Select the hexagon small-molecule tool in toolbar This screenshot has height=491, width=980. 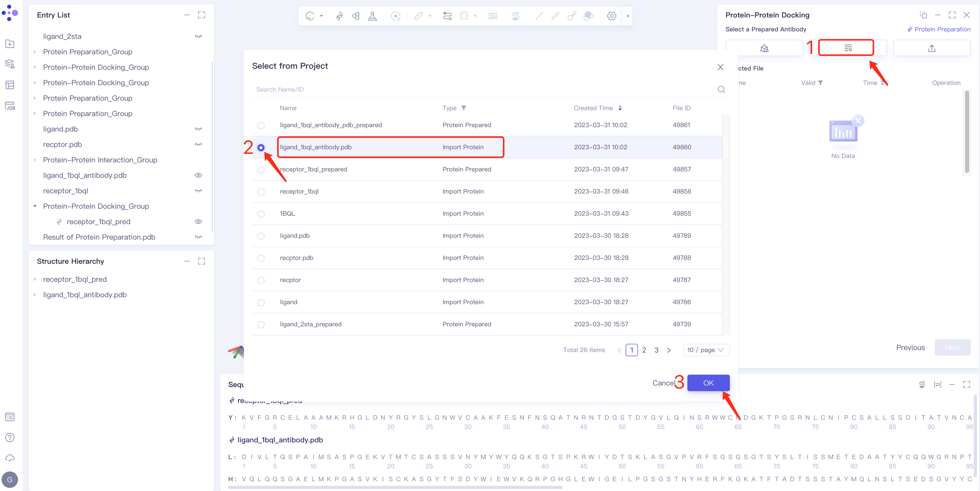pos(310,16)
